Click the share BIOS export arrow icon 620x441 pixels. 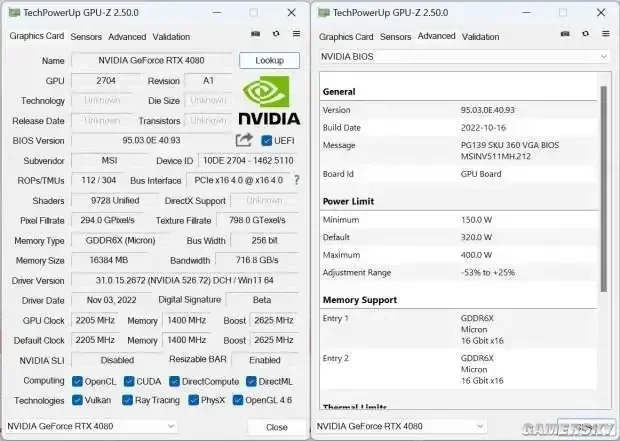tap(244, 140)
